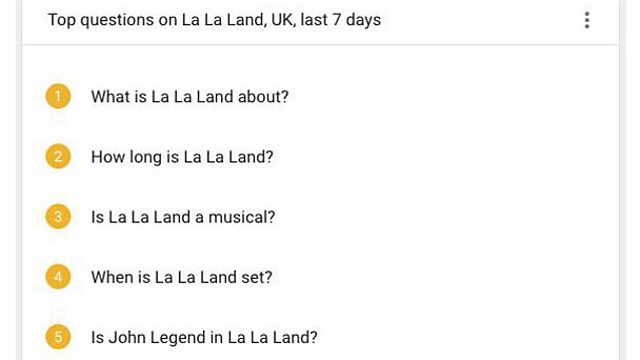
Task: Select Is La La Land a musical?
Action: pos(183,217)
